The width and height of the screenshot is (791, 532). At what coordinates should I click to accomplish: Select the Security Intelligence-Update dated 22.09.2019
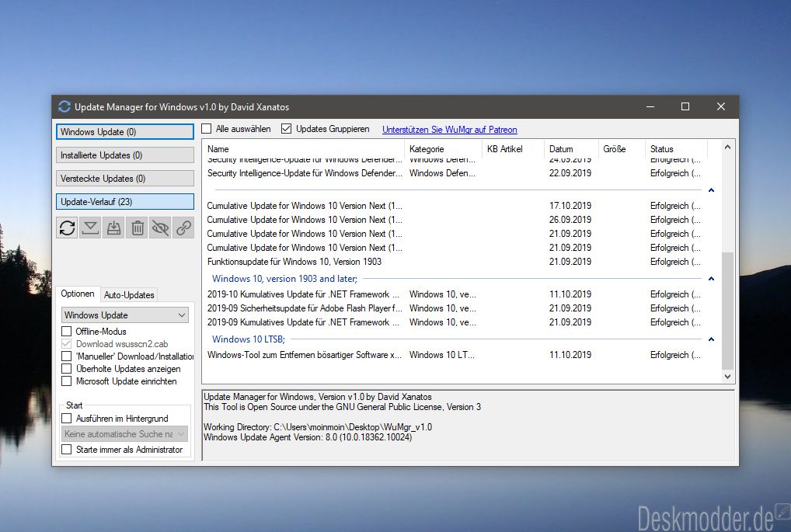pos(454,173)
